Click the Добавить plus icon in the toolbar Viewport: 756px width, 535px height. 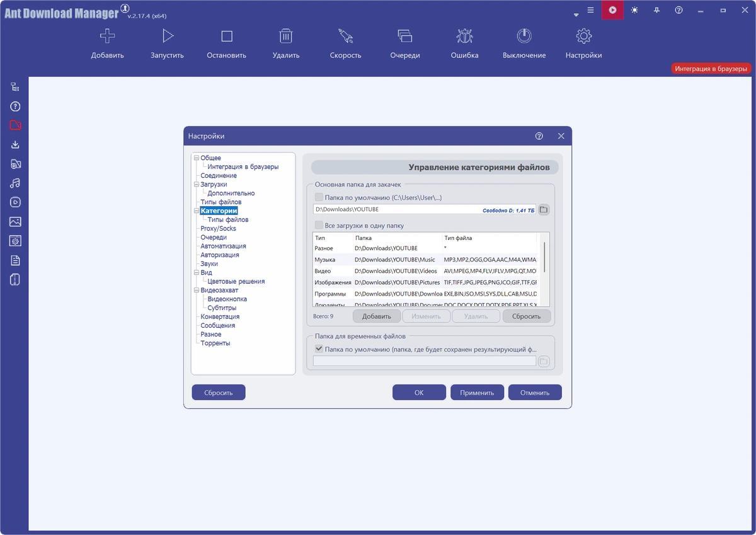pyautogui.click(x=107, y=36)
